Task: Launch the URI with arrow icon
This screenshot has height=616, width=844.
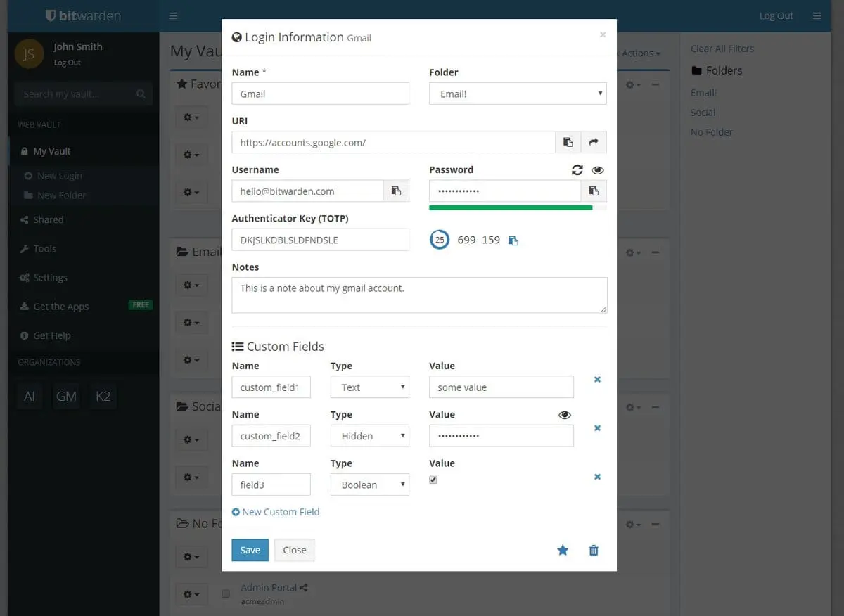Action: click(594, 142)
